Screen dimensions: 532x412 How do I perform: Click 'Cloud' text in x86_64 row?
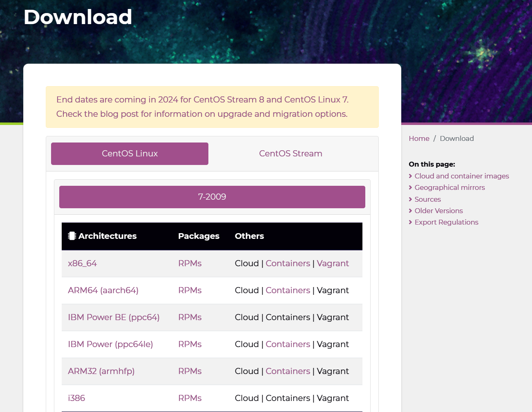(247, 263)
